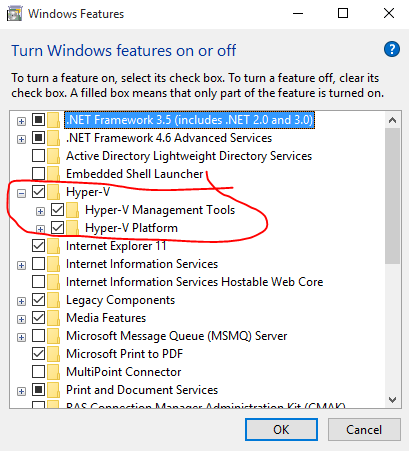Expand Hyper-V Management Tools node
Screen dimensions: 409x451
40,211
